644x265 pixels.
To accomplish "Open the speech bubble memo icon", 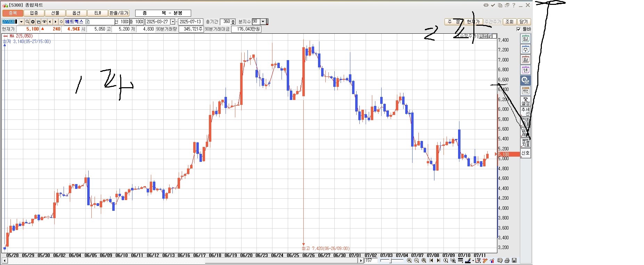I will 500,260.
